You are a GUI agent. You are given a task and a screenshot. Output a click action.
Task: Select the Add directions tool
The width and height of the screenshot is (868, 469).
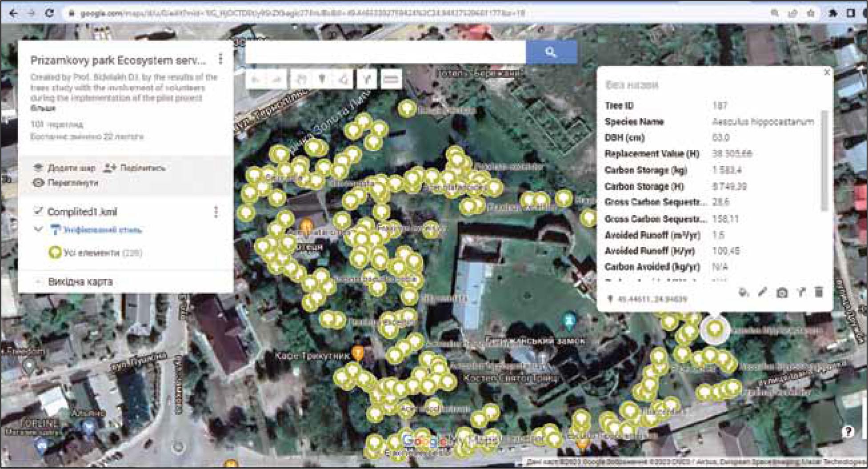pyautogui.click(x=367, y=80)
